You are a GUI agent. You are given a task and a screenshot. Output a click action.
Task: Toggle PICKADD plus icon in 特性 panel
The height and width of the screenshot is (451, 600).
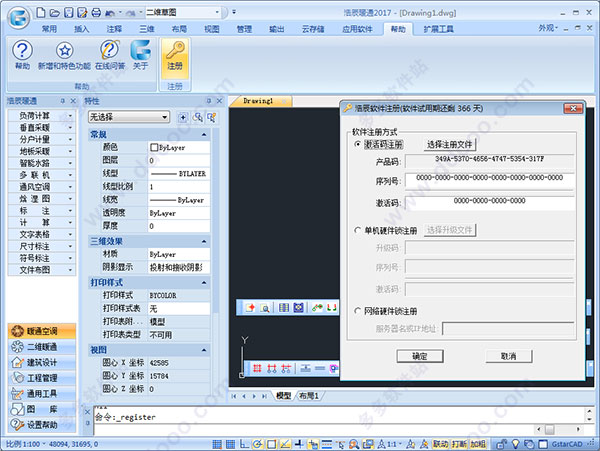[183, 117]
